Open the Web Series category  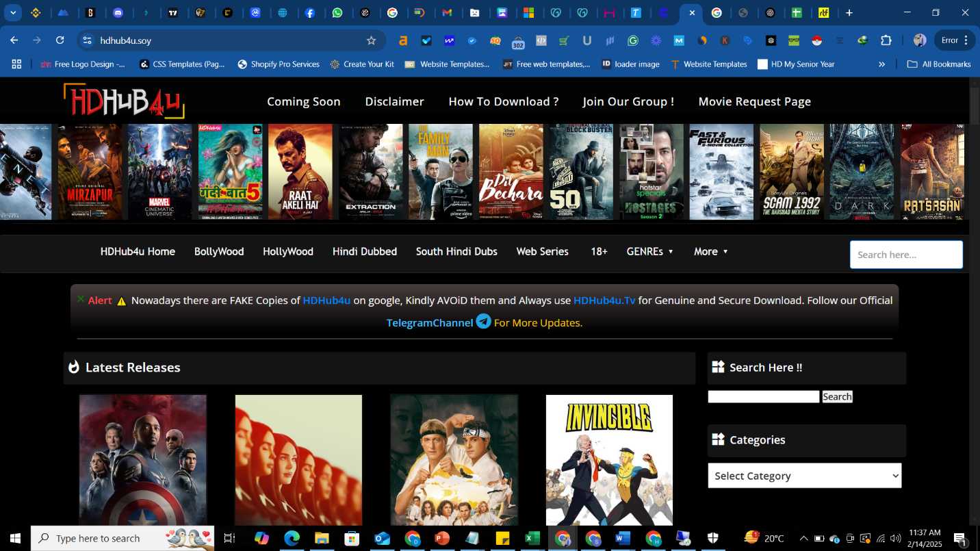(543, 251)
